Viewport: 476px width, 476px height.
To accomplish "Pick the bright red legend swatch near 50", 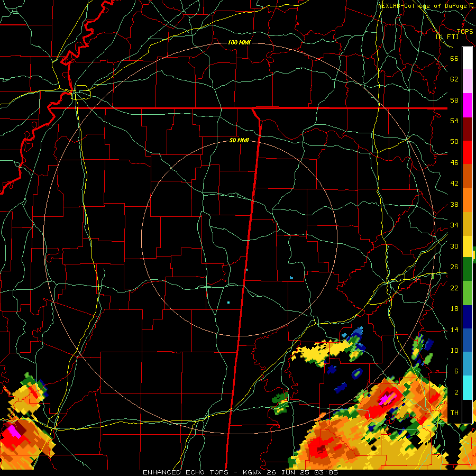I will [x=467, y=152].
